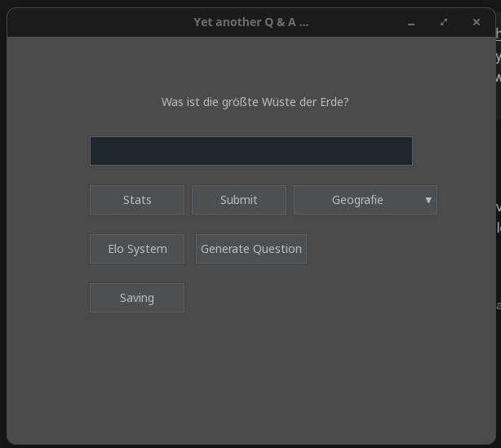The height and width of the screenshot is (448, 501).
Task: Click the question text about the Wüste
Action: click(x=255, y=102)
